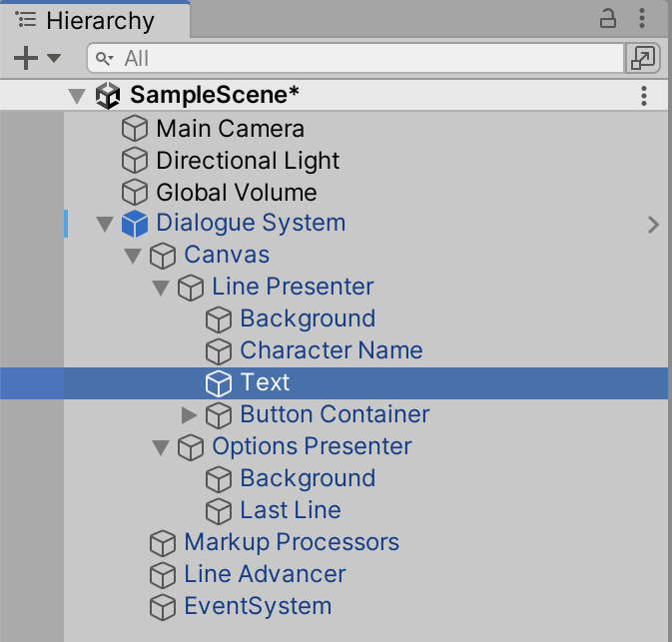Select the Directional Light object
The height and width of the screenshot is (642, 672).
[x=248, y=161]
